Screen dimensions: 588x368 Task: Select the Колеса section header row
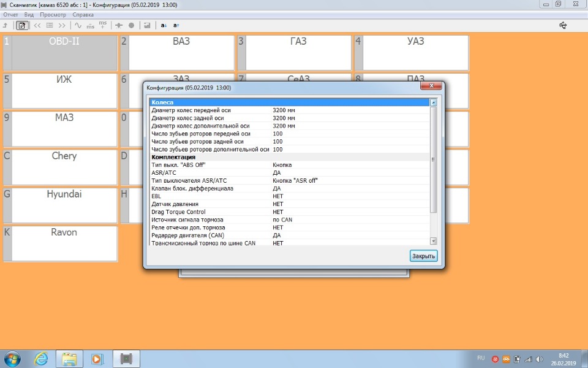[x=289, y=102]
